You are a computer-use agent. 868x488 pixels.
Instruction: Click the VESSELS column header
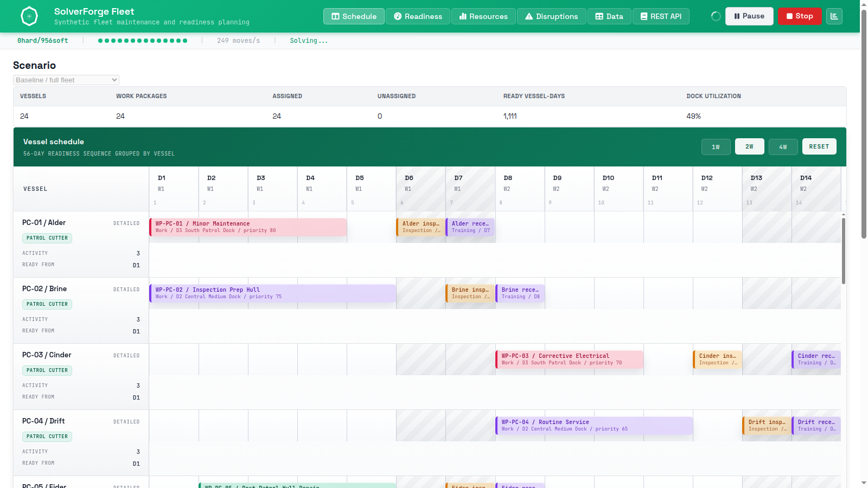click(x=33, y=96)
